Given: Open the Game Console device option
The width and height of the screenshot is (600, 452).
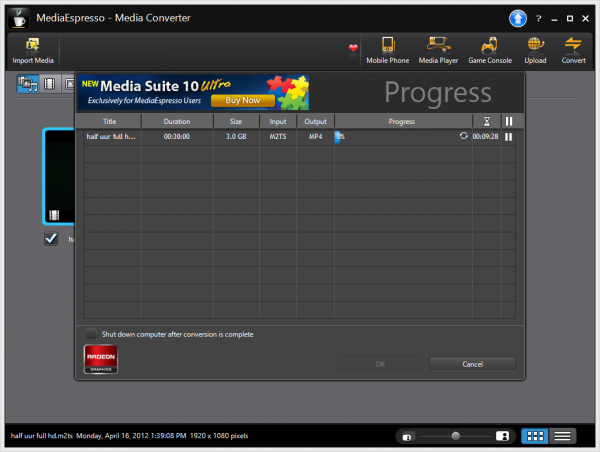Looking at the screenshot, I should point(489,44).
